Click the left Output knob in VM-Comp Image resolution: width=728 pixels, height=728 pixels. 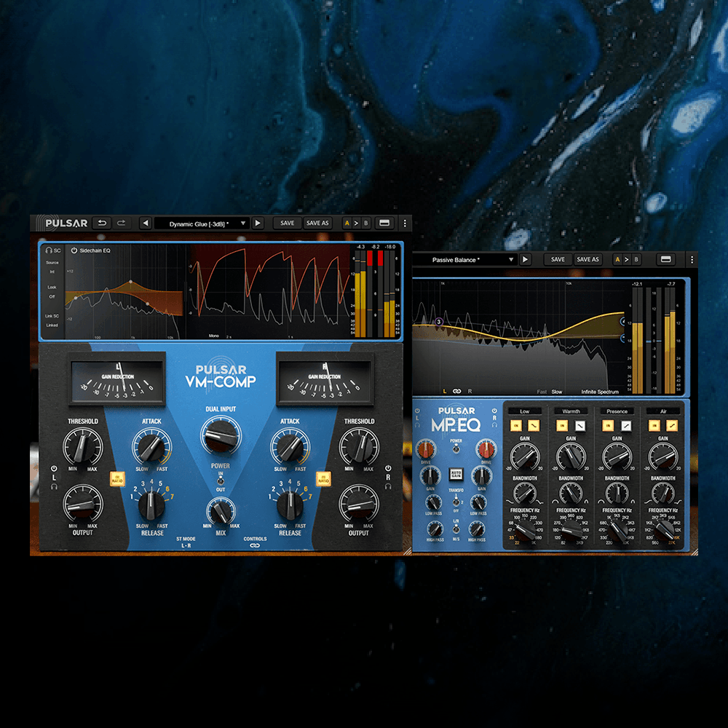(x=83, y=503)
